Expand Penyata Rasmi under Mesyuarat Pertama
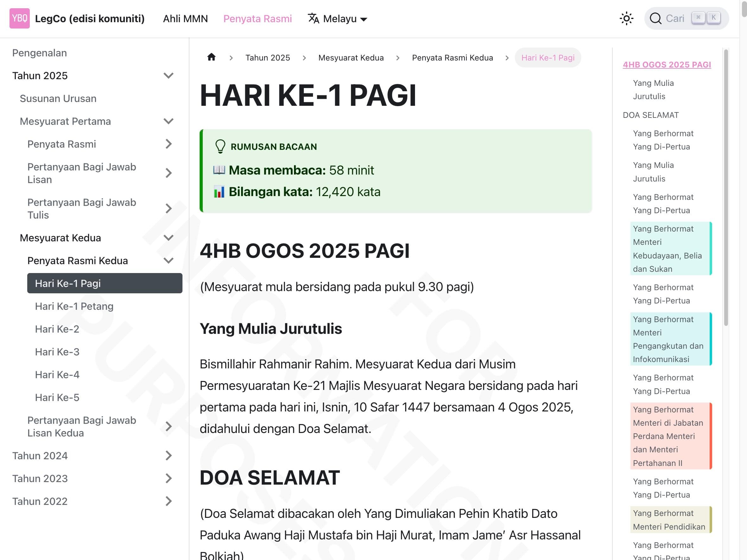This screenshot has height=560, width=747. (168, 144)
